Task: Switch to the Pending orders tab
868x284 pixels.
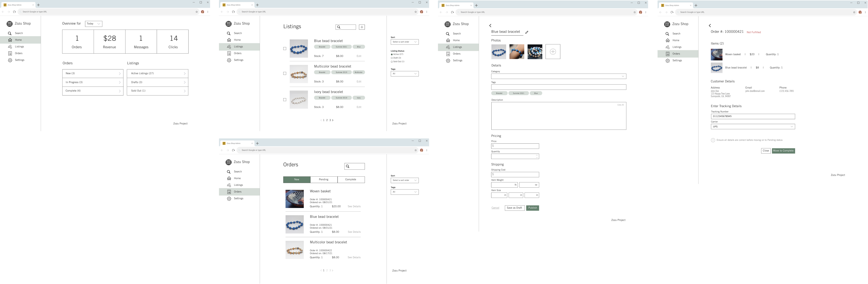Action: click(324, 179)
